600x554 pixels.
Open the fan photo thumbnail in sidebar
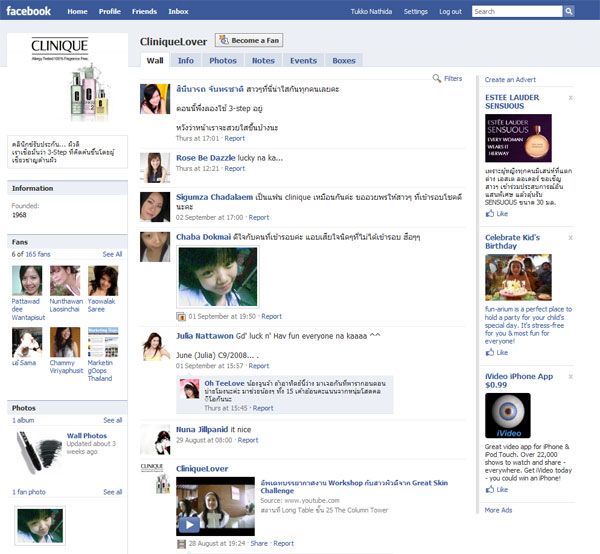(40, 526)
